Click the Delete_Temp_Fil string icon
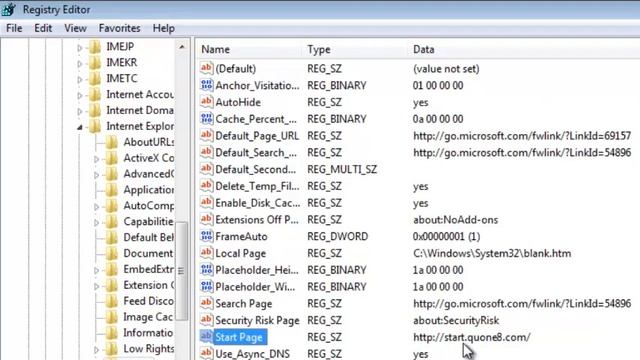The height and width of the screenshot is (360, 640). 207,186
